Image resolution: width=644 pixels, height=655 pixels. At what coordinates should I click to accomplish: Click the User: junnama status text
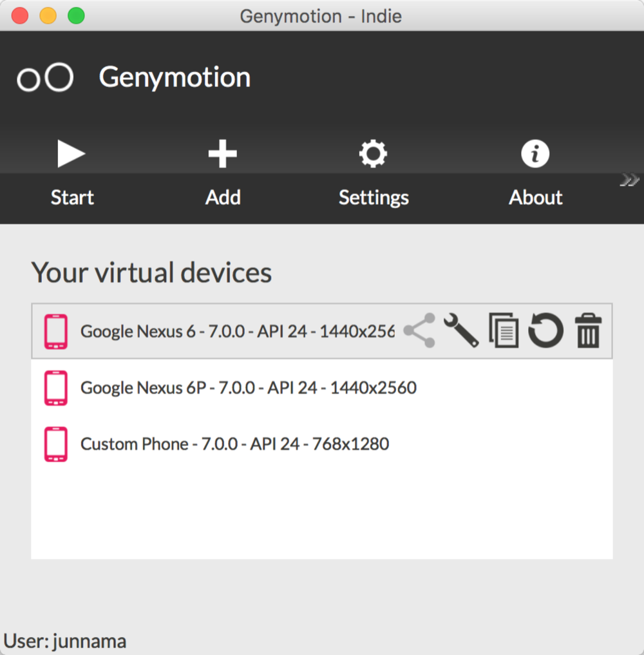[x=65, y=641]
